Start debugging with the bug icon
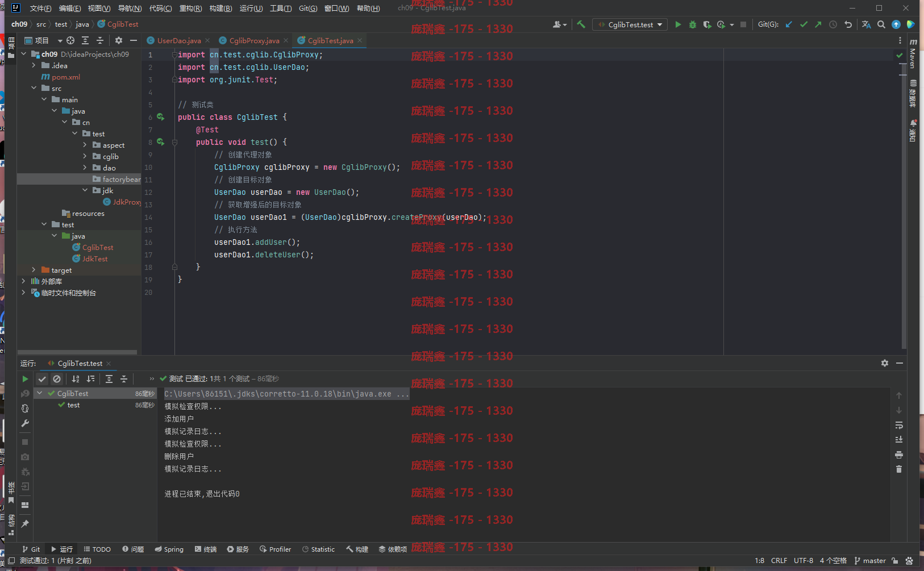The image size is (924, 571). (692, 24)
